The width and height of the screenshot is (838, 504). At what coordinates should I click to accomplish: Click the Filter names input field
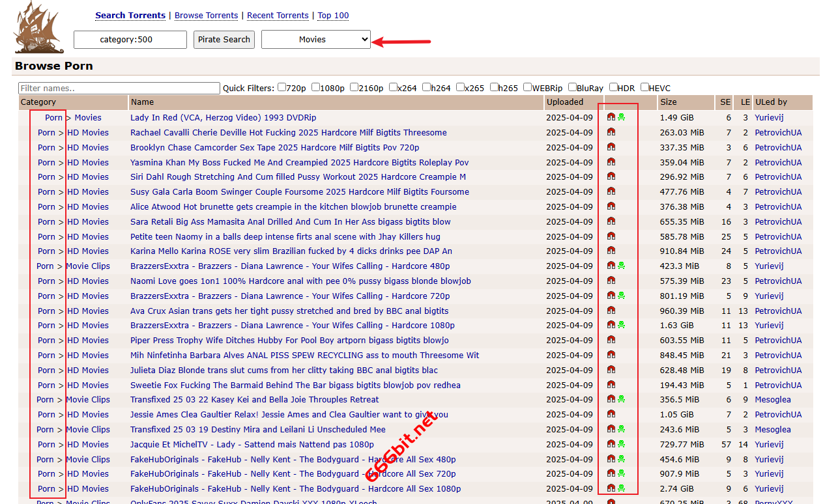click(119, 88)
